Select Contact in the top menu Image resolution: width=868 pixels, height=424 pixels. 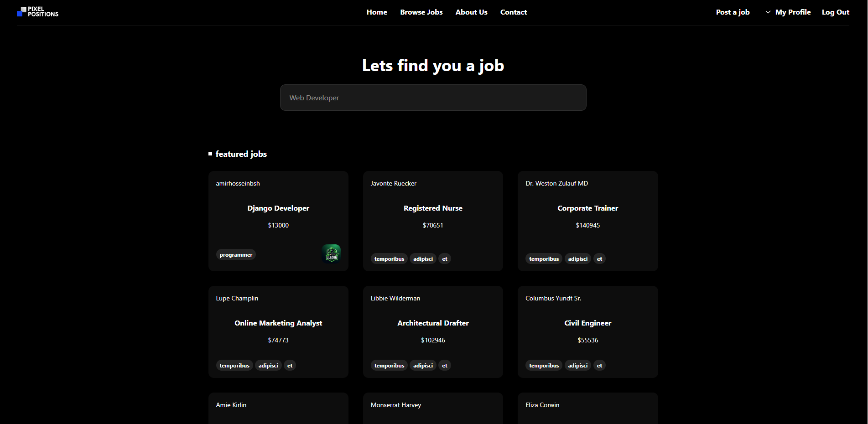click(x=514, y=12)
